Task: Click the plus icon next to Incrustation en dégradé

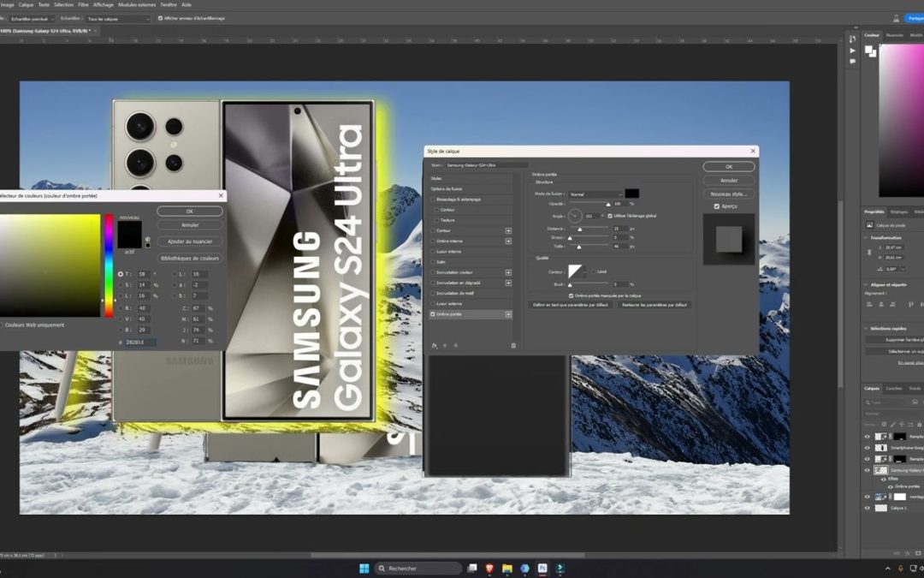Action: click(508, 283)
